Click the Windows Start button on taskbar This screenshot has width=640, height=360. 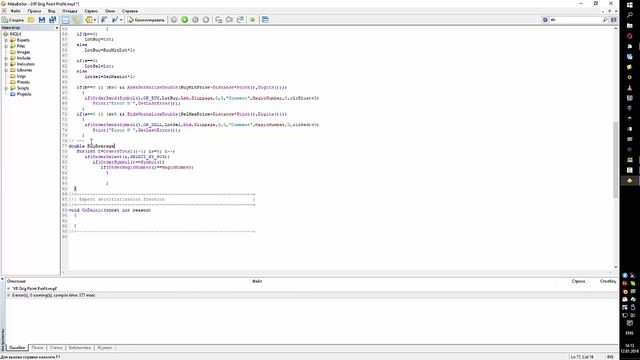629,4
